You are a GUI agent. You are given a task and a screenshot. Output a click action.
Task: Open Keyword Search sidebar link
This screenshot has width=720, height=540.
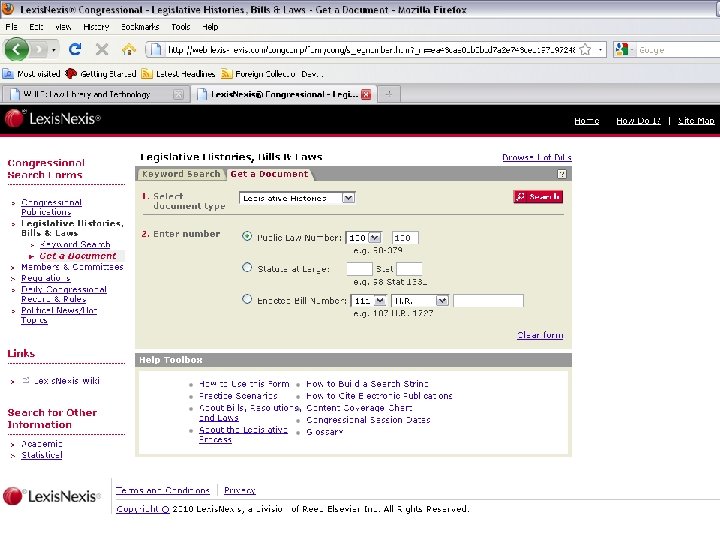pos(75,244)
